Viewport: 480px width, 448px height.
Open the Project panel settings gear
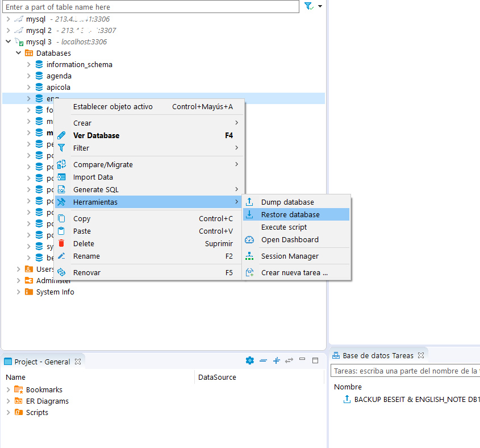(x=249, y=360)
